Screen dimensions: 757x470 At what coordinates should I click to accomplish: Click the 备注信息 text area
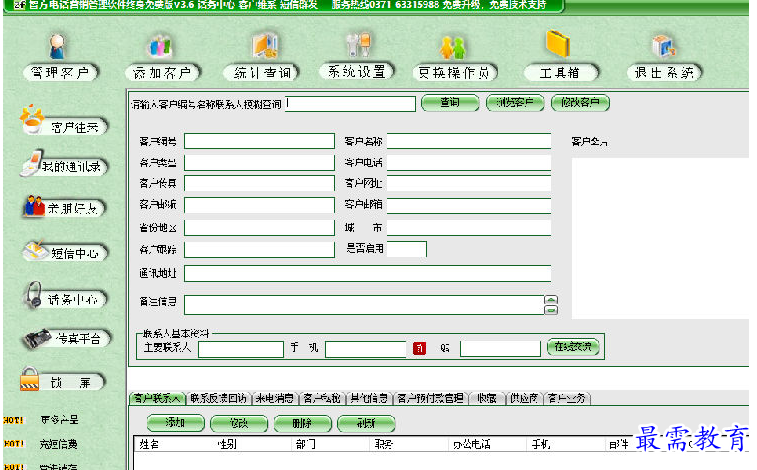[x=364, y=305]
